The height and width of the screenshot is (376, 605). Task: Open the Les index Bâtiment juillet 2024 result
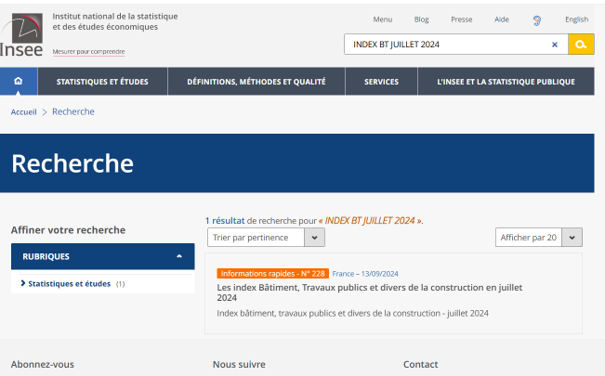tap(369, 293)
